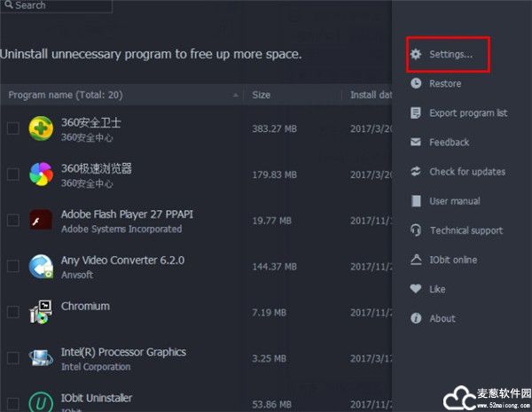Image resolution: width=532 pixels, height=412 pixels.
Task: Open Feedback from the side menu
Action: (x=450, y=142)
